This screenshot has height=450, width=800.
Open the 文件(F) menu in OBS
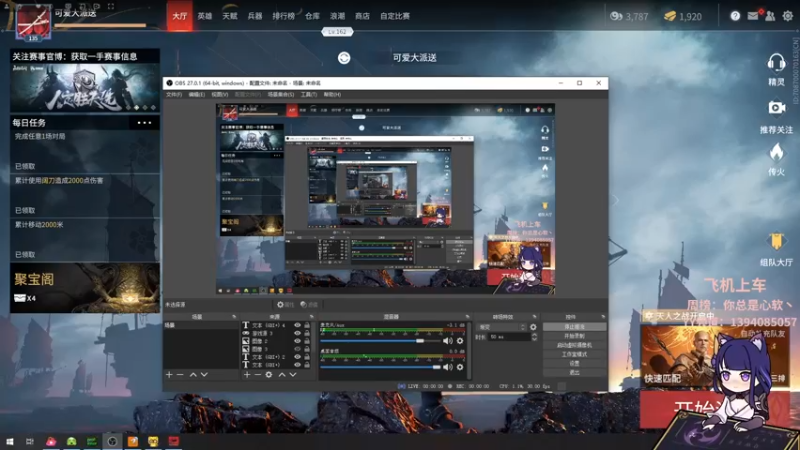(174, 94)
